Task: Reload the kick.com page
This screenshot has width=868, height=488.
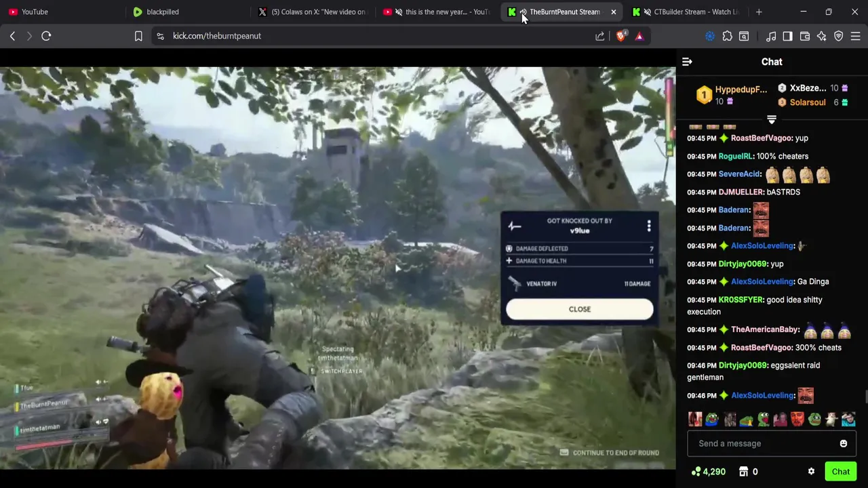Action: 46,36
